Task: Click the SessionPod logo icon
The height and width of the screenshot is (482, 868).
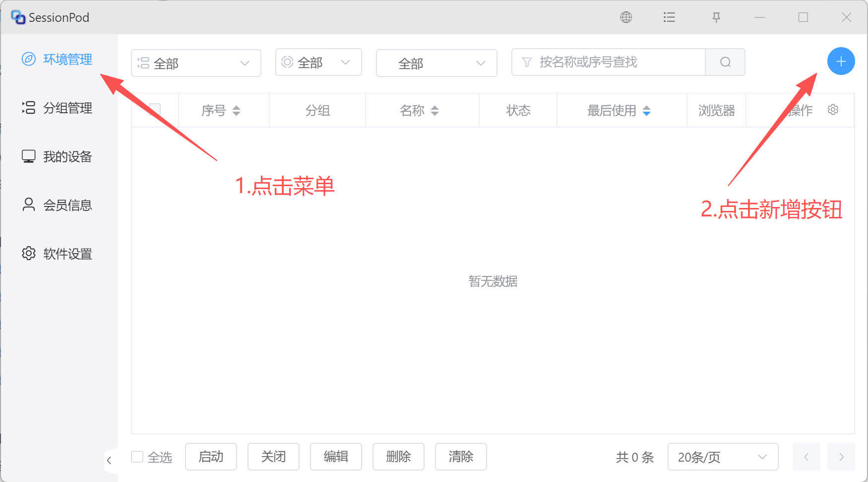Action: click(x=18, y=17)
